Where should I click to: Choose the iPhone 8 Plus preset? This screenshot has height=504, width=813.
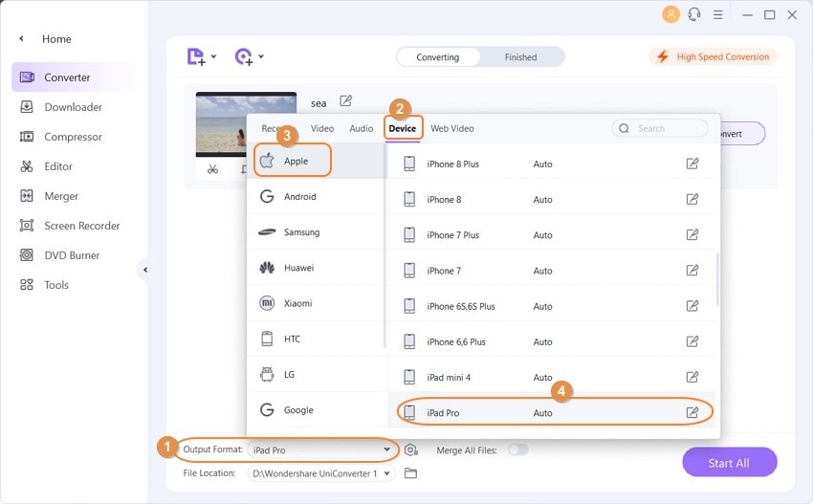click(552, 164)
